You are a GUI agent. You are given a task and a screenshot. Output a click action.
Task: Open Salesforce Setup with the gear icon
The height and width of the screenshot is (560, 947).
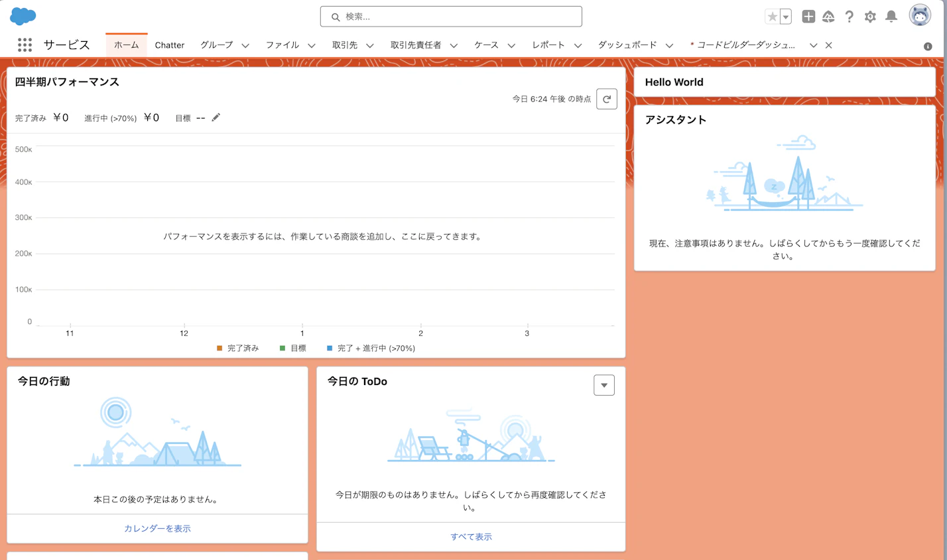pyautogui.click(x=870, y=17)
